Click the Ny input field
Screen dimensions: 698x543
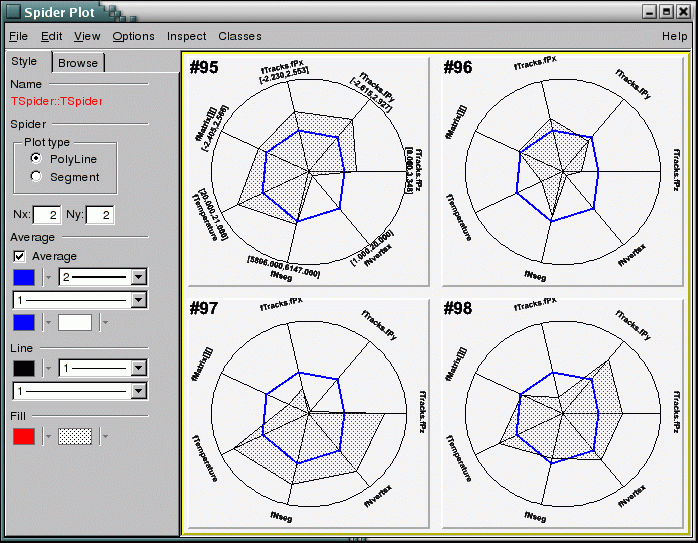click(100, 215)
